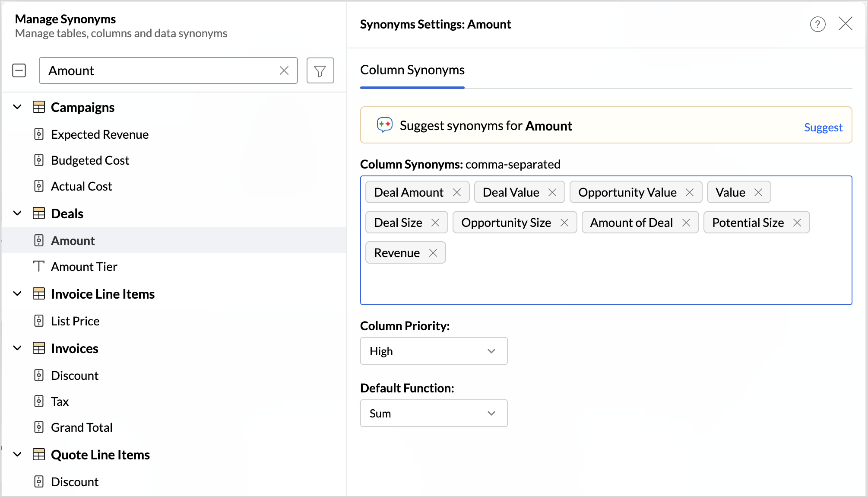The height and width of the screenshot is (497, 868).
Task: Toggle the collapse-all minus box
Action: click(19, 70)
